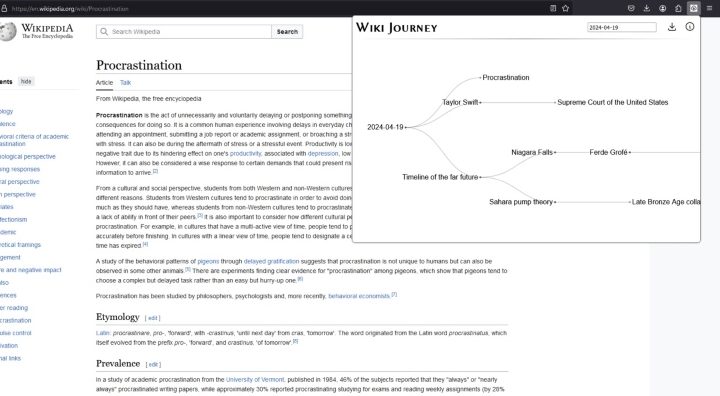Hide the contents sidebar
The width and height of the screenshot is (720, 396).
(x=26, y=81)
